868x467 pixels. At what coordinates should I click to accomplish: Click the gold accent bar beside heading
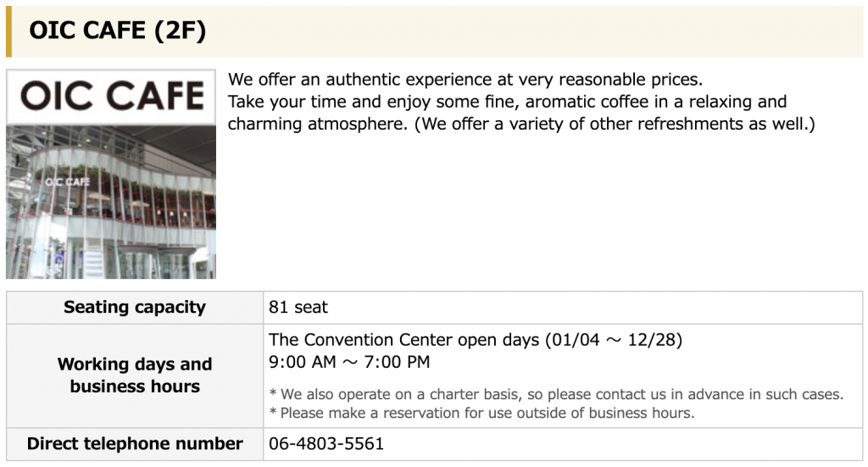(8, 31)
